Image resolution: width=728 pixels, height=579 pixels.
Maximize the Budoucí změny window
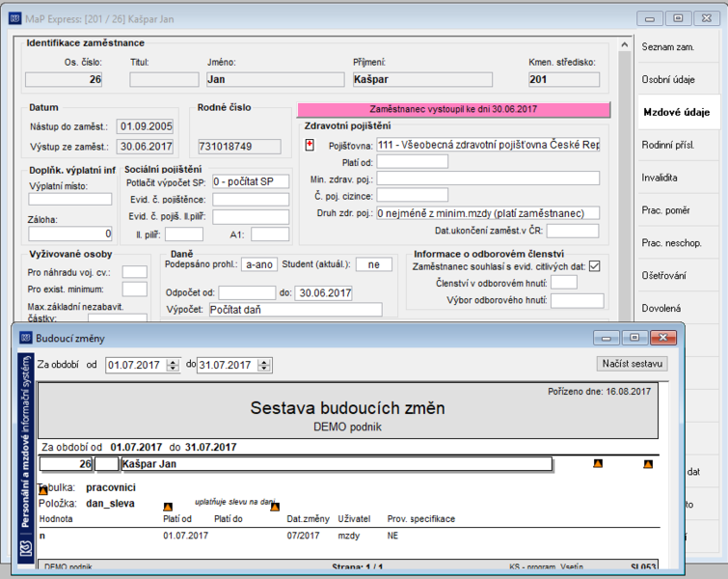tap(634, 338)
